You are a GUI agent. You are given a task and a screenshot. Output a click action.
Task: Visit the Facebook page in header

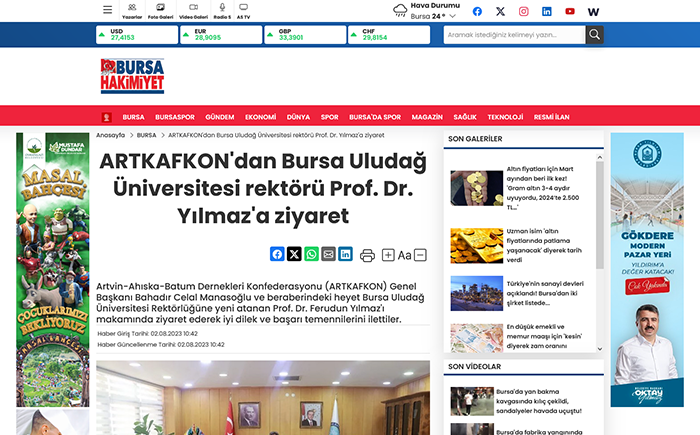click(x=477, y=12)
